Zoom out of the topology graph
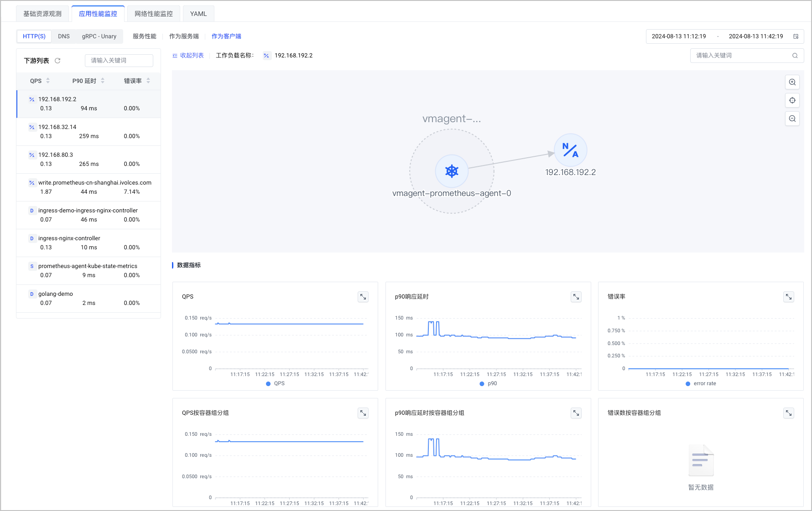812x511 pixels. click(792, 119)
